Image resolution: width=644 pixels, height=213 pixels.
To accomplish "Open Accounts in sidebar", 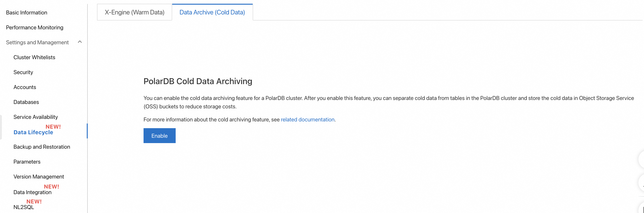I will pyautogui.click(x=25, y=87).
